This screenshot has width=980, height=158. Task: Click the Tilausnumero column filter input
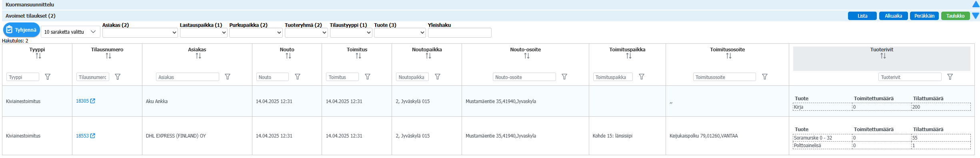[93, 77]
